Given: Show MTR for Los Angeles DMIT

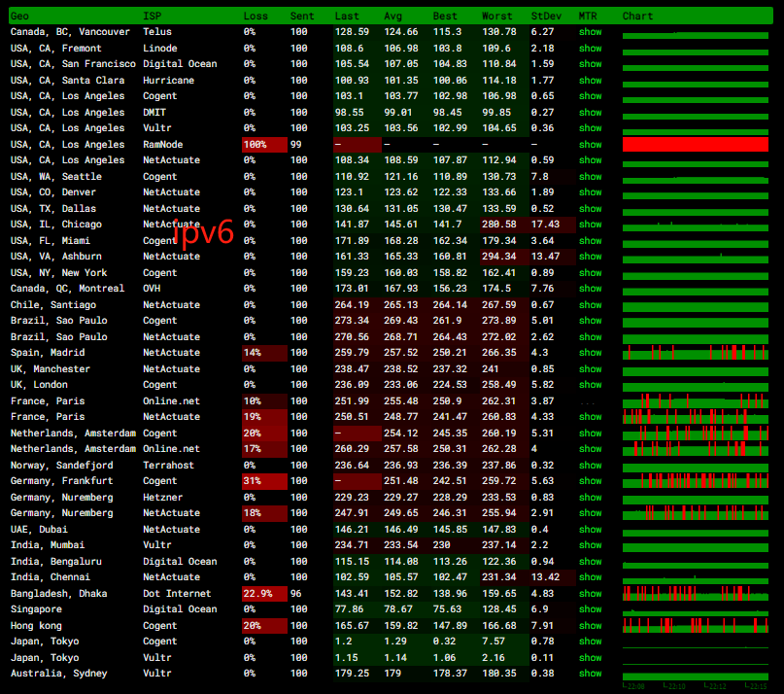Looking at the screenshot, I should [590, 113].
